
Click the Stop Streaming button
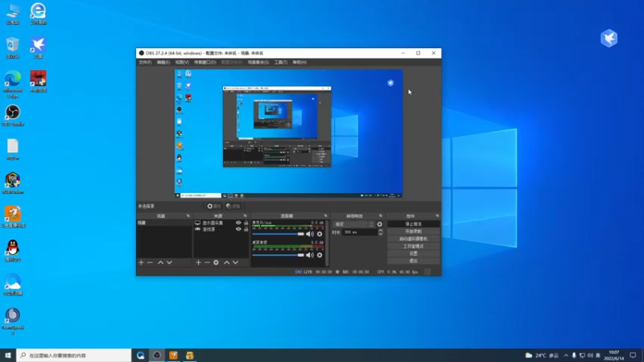click(413, 224)
